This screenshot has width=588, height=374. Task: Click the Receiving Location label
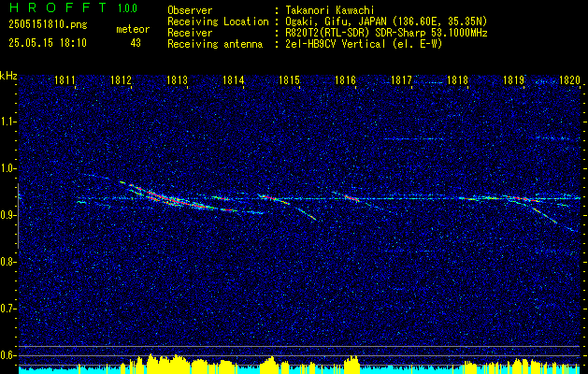point(218,22)
